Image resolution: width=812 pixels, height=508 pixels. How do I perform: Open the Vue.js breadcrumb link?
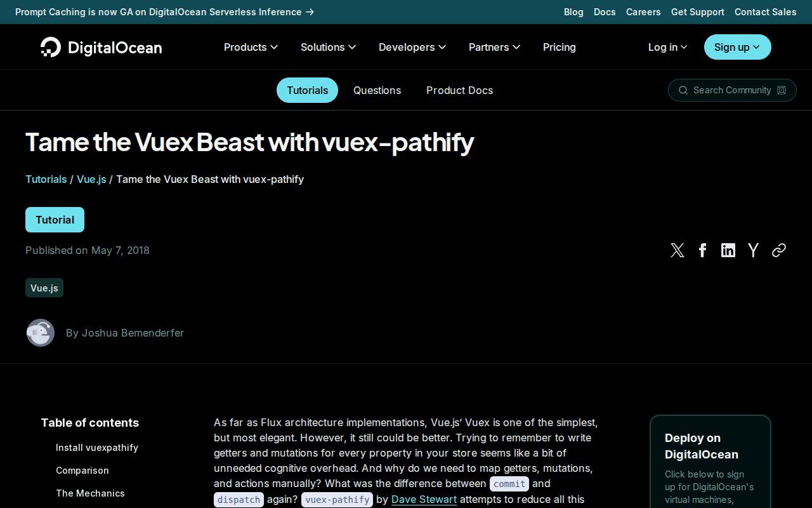click(91, 179)
